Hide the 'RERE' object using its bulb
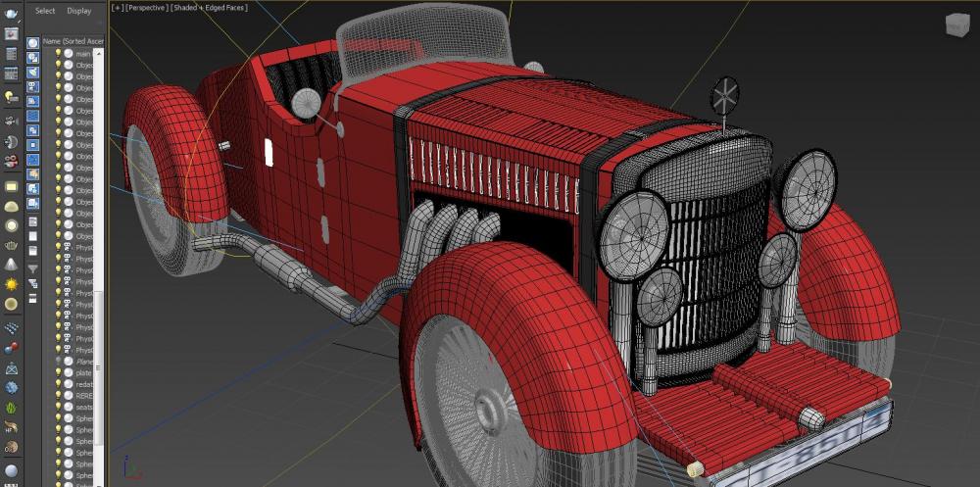 [58, 395]
